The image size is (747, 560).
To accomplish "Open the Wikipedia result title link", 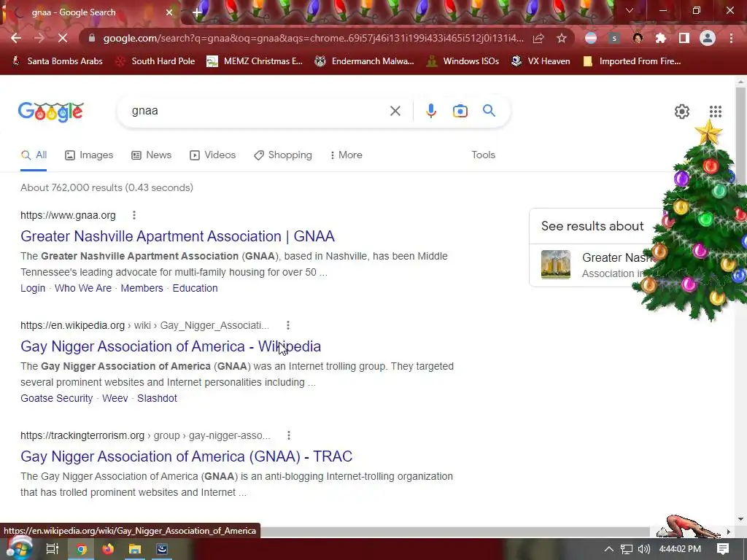I will (171, 346).
